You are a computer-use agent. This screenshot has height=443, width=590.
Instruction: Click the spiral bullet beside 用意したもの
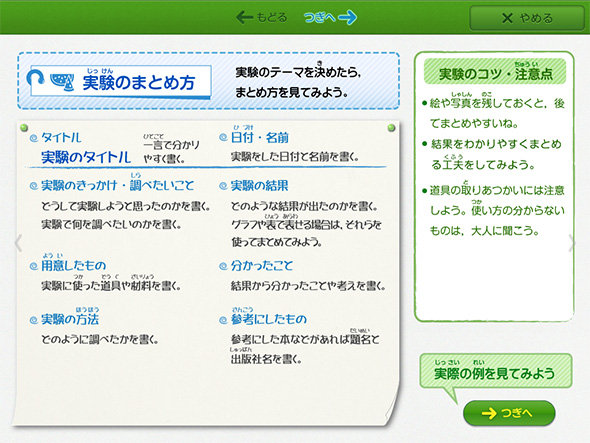click(34, 266)
